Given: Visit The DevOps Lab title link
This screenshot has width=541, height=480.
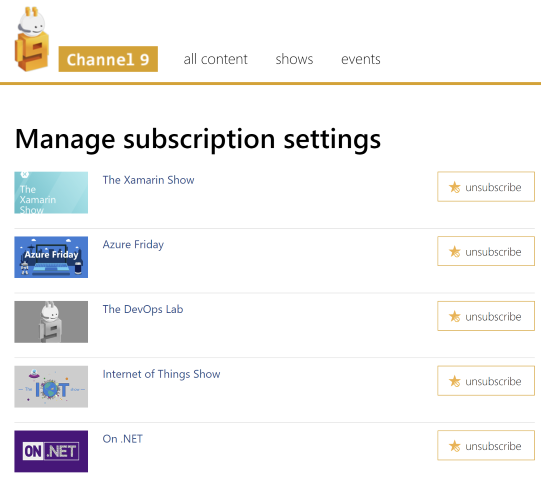Looking at the screenshot, I should pos(143,309).
